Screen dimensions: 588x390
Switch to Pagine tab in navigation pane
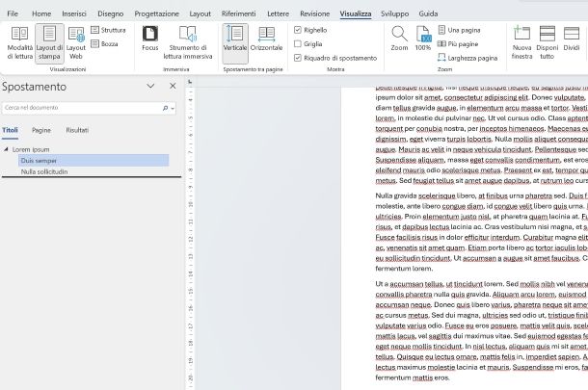(x=41, y=130)
